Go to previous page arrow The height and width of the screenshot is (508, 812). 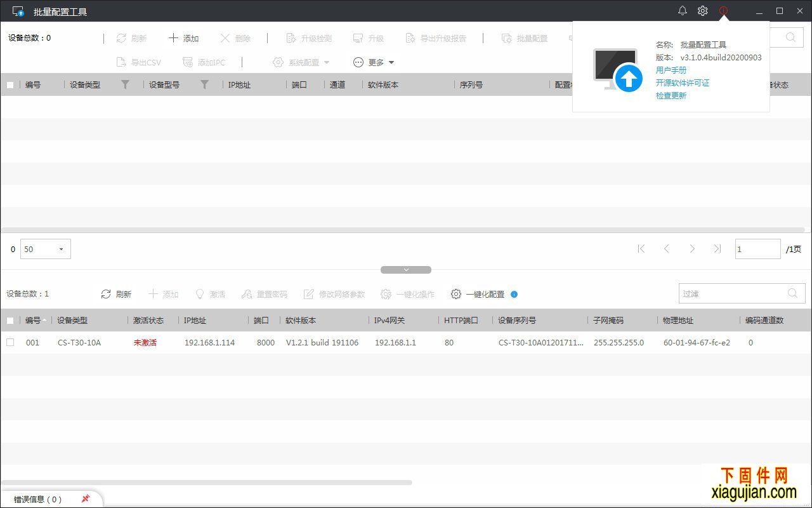click(x=667, y=249)
